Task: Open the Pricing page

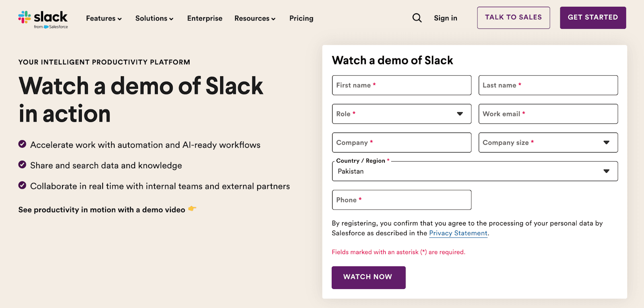Action: 301,19
